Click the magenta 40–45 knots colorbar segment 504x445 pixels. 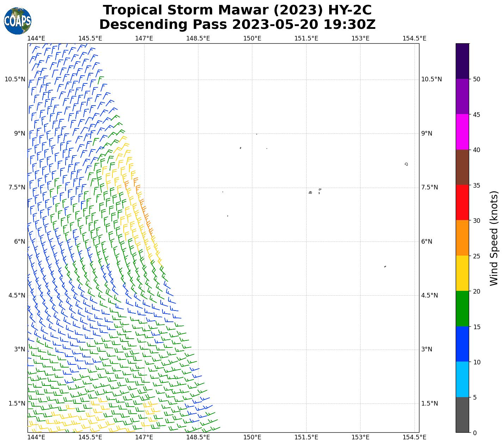click(462, 132)
